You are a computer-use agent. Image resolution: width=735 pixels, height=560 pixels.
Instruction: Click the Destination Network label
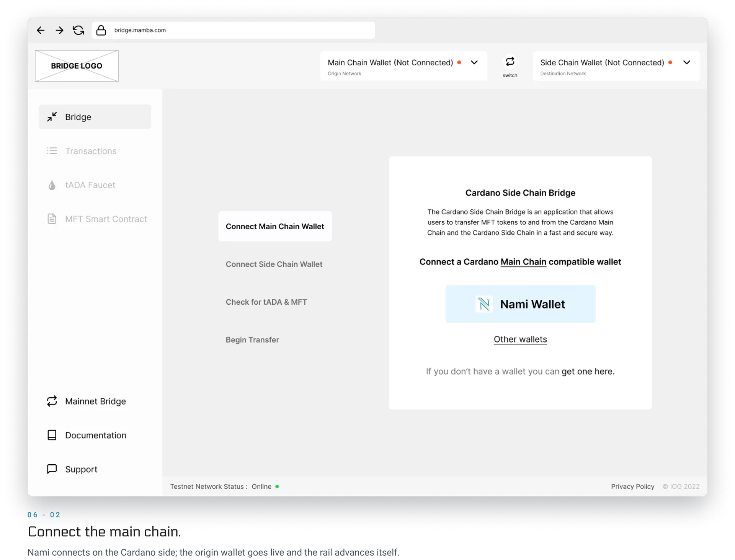coord(563,73)
